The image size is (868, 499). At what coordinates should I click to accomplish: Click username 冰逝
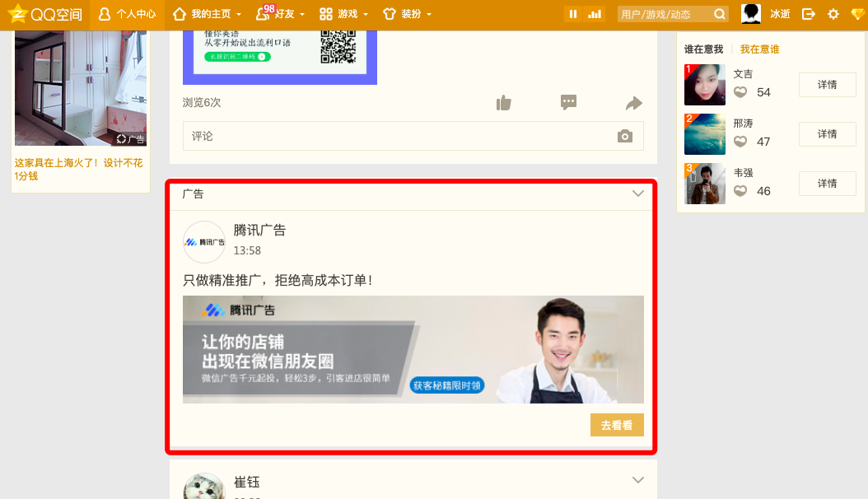(780, 14)
